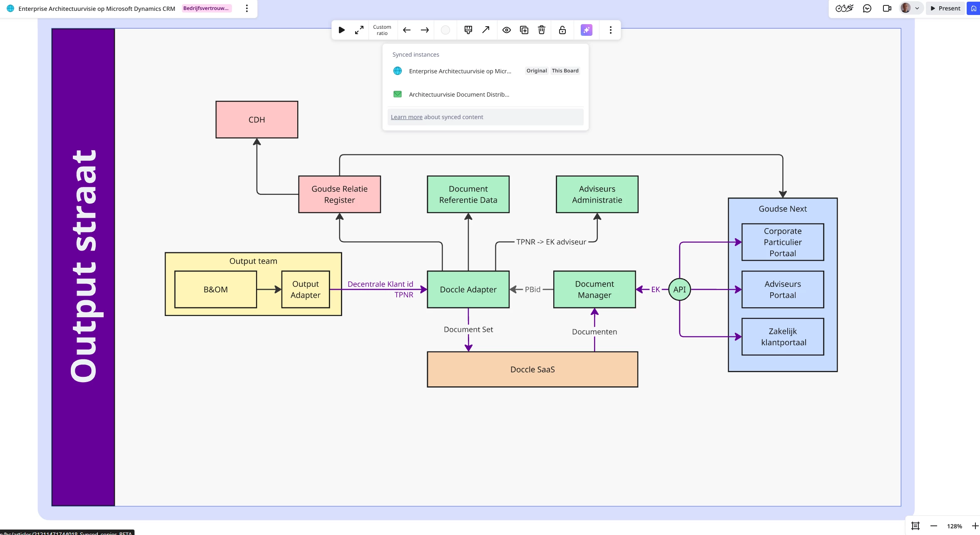Toggle the lock on the frame
The image size is (980, 535).
(562, 30)
